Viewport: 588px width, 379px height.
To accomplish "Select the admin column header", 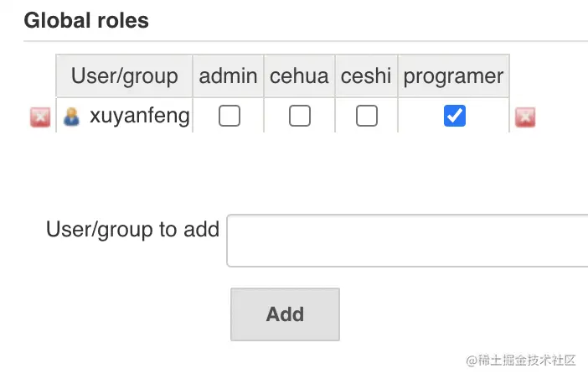I will coord(228,76).
